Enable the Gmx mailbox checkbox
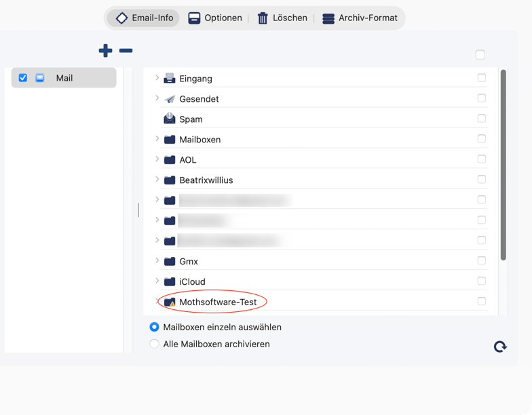 click(481, 260)
